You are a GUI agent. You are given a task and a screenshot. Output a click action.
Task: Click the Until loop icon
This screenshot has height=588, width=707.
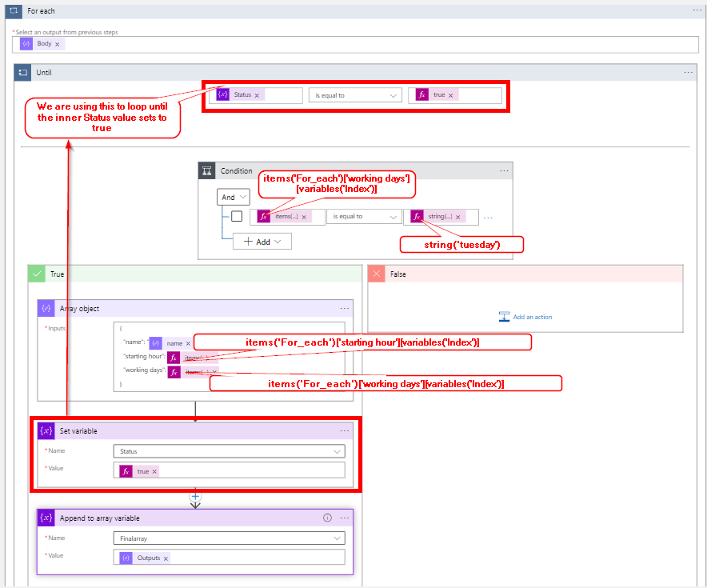pyautogui.click(x=22, y=73)
